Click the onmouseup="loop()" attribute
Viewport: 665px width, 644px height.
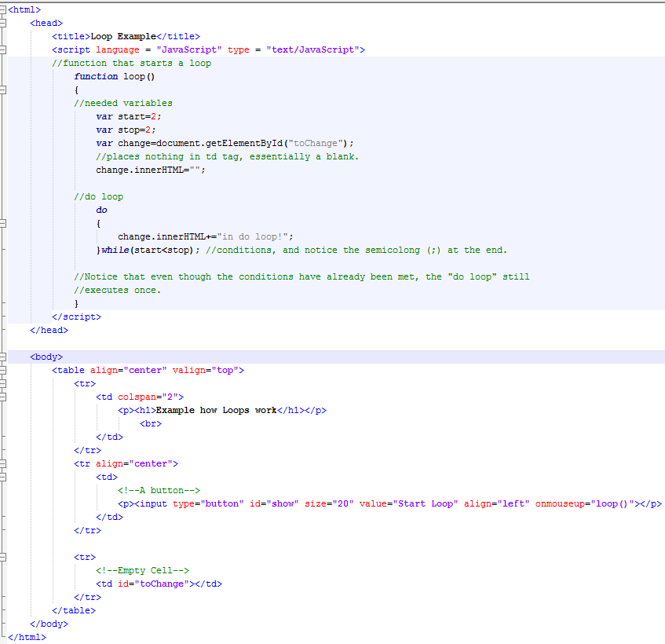[x=585, y=504]
